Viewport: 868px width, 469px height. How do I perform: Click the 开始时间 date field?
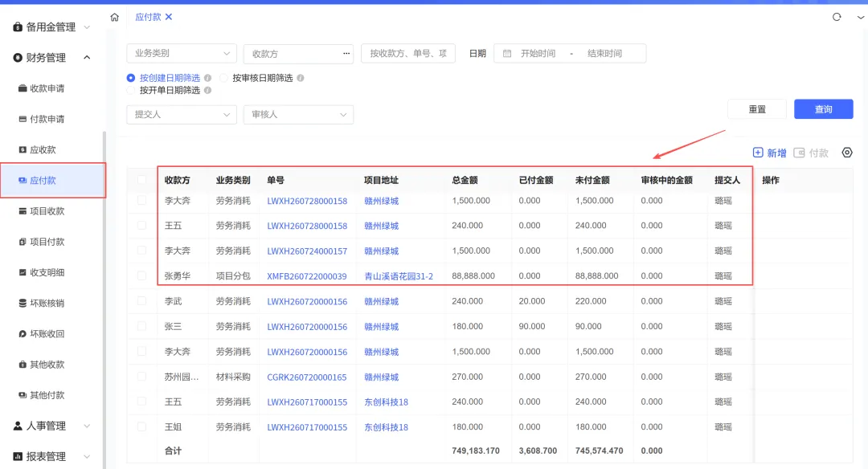538,54
